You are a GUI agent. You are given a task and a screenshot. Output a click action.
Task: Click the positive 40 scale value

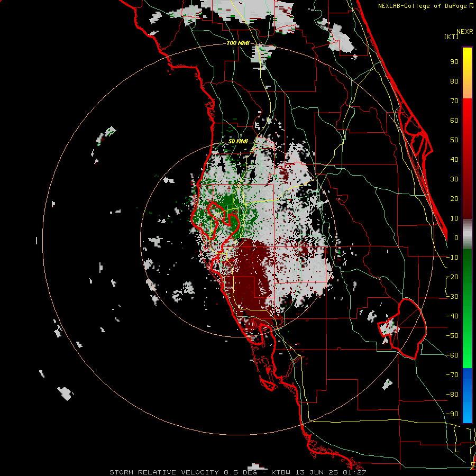coord(454,160)
